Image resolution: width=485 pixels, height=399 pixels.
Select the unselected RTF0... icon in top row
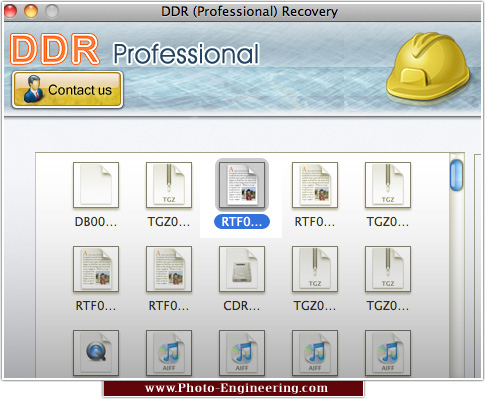(315, 185)
